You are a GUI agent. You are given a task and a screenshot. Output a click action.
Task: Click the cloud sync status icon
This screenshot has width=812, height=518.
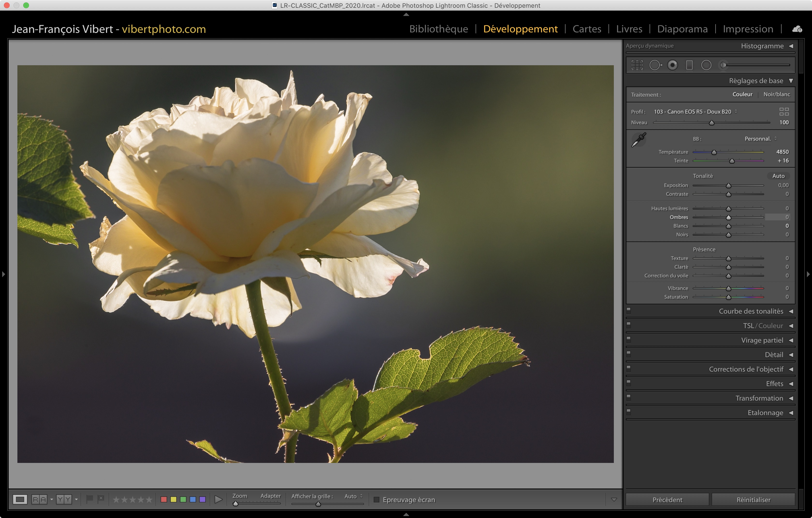coord(797,29)
